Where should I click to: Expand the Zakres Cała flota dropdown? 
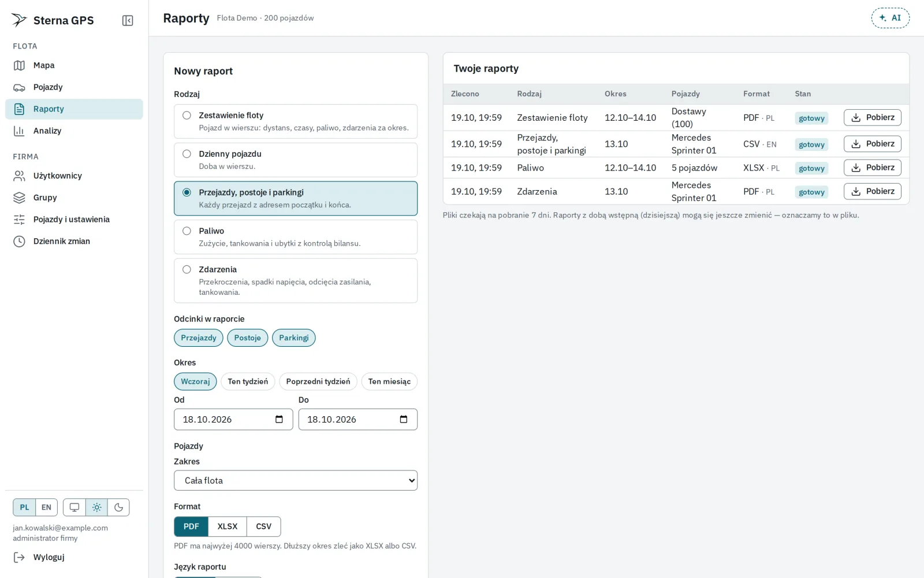click(296, 480)
